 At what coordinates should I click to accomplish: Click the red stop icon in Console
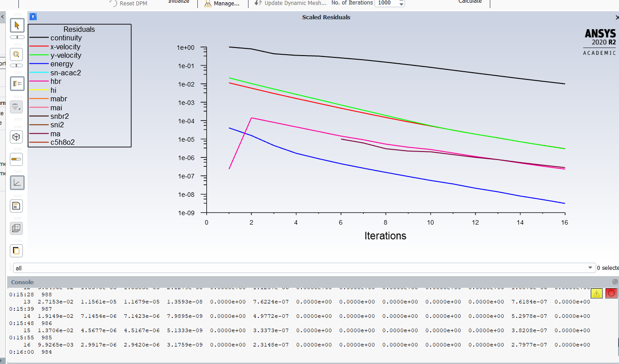click(611, 293)
